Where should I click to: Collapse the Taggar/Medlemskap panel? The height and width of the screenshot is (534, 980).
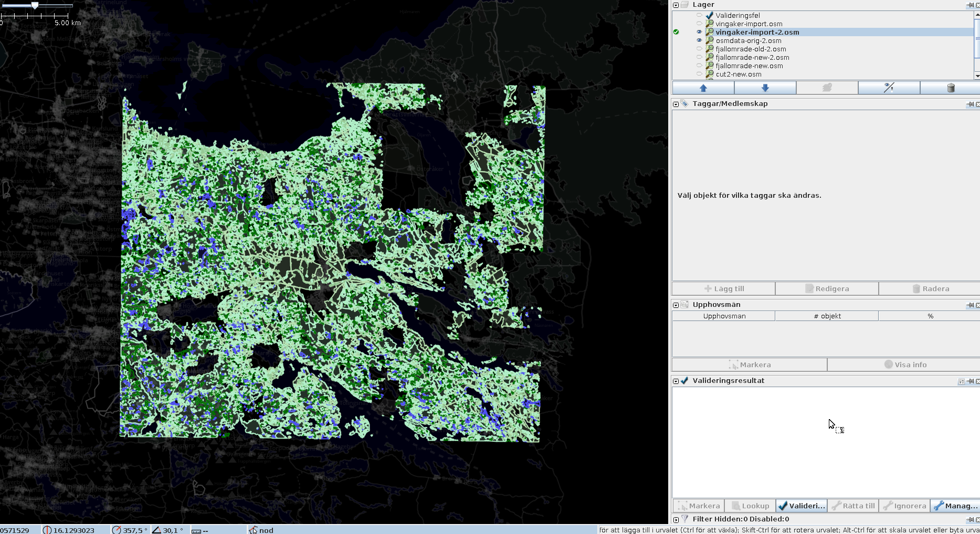pyautogui.click(x=676, y=104)
